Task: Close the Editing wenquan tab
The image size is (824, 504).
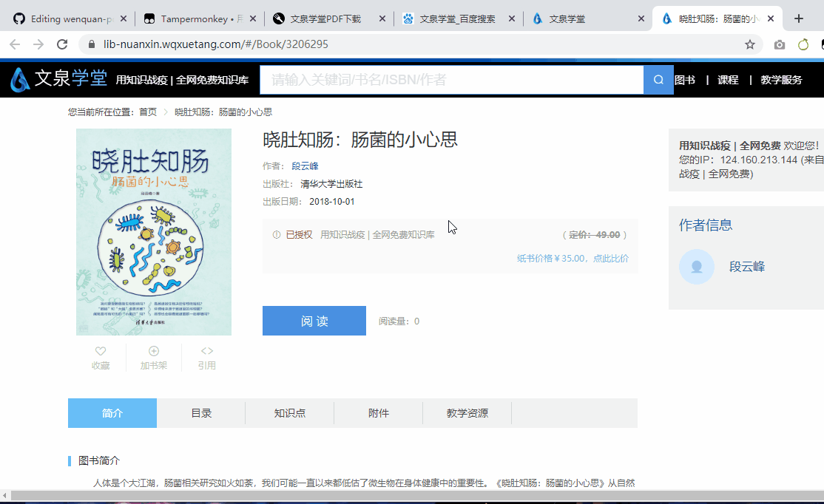Action: point(124,19)
